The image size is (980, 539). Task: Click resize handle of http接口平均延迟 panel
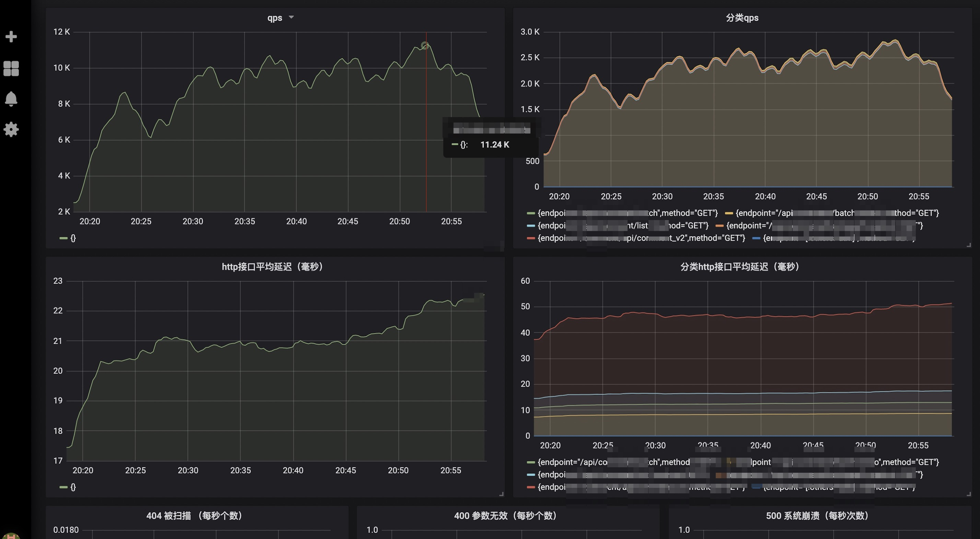coord(501,494)
